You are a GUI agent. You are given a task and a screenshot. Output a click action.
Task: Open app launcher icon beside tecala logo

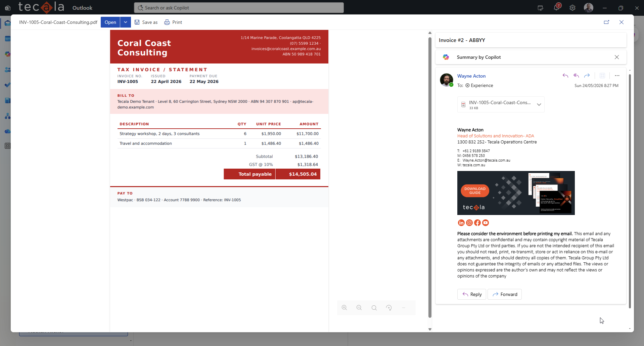click(8, 8)
